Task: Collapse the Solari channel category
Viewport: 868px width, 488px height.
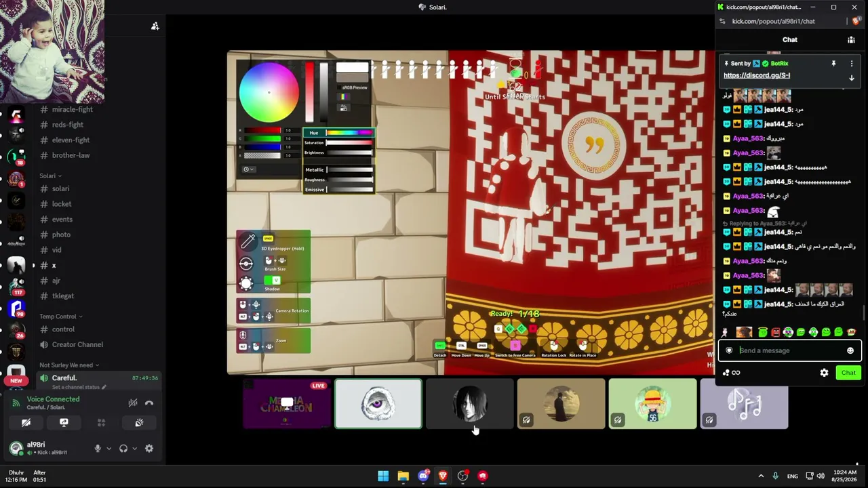Action: pos(50,176)
